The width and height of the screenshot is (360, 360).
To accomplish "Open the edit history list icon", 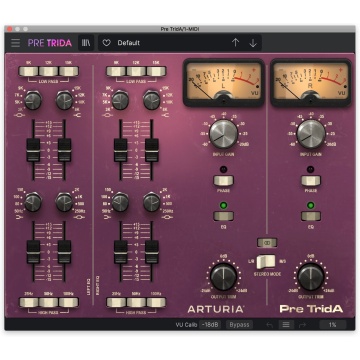I will (286, 325).
